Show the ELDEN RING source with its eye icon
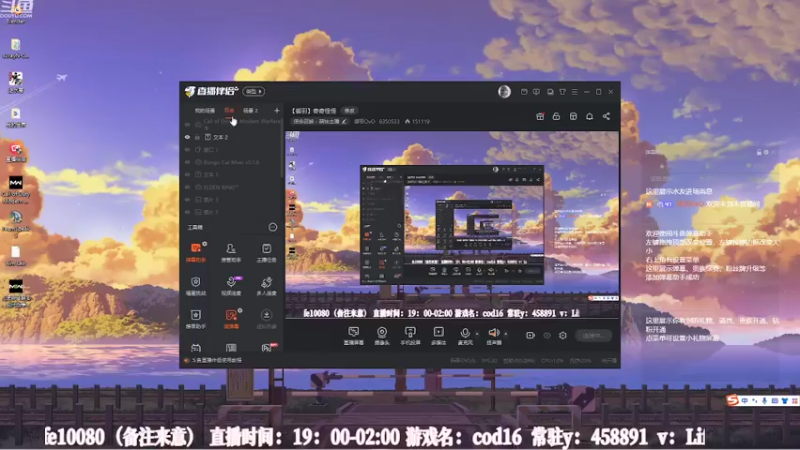 (187, 187)
